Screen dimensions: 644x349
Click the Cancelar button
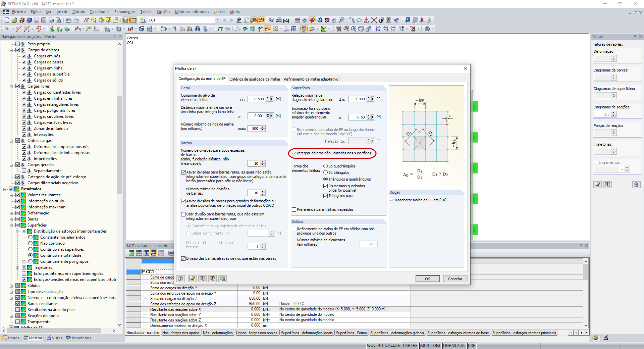(x=455, y=279)
